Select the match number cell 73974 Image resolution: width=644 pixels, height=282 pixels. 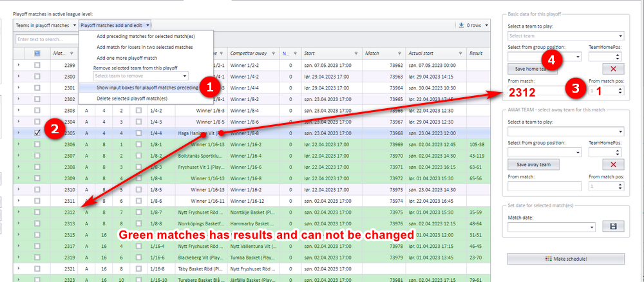[384, 201]
